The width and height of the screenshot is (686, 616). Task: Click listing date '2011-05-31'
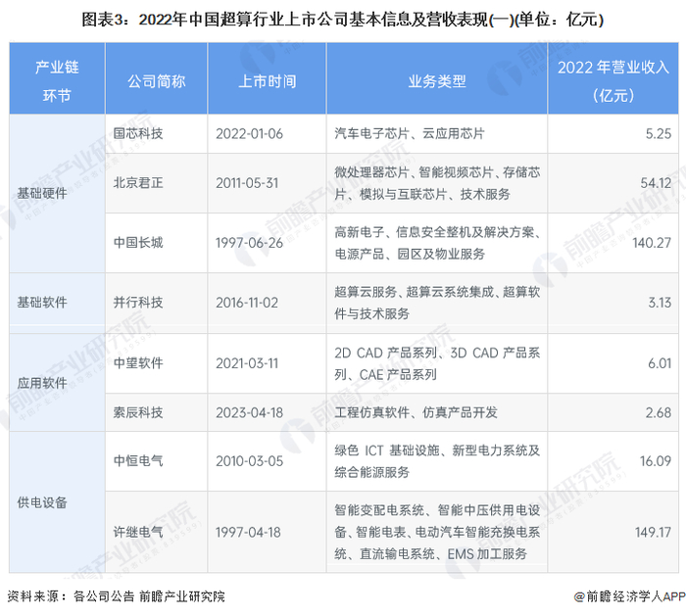click(x=247, y=183)
